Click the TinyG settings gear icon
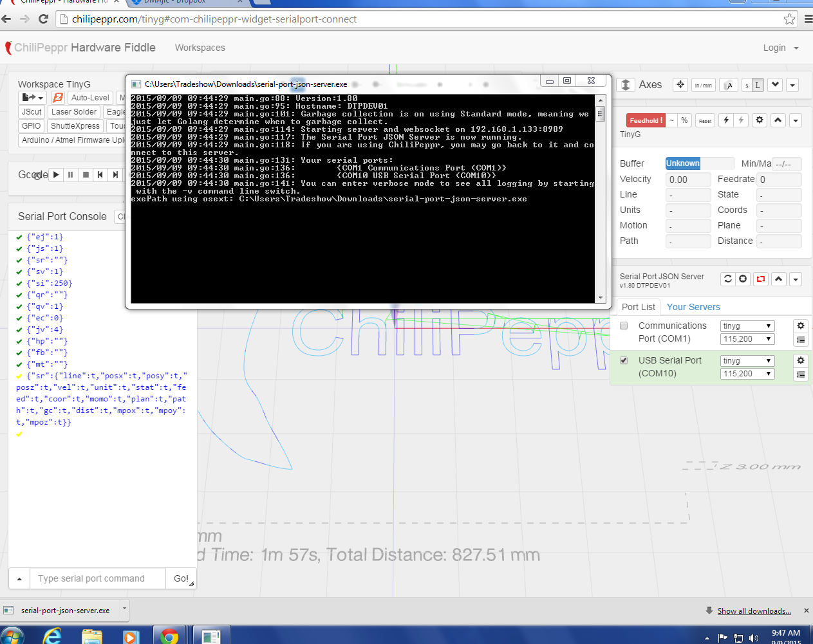The height and width of the screenshot is (644, 813). coord(760,120)
